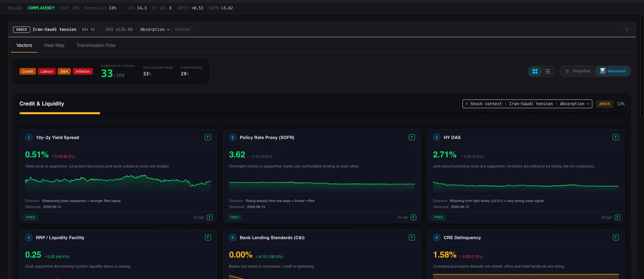Click F badge on Bank Lending Standards header
This screenshot has width=644, height=279.
click(x=412, y=237)
